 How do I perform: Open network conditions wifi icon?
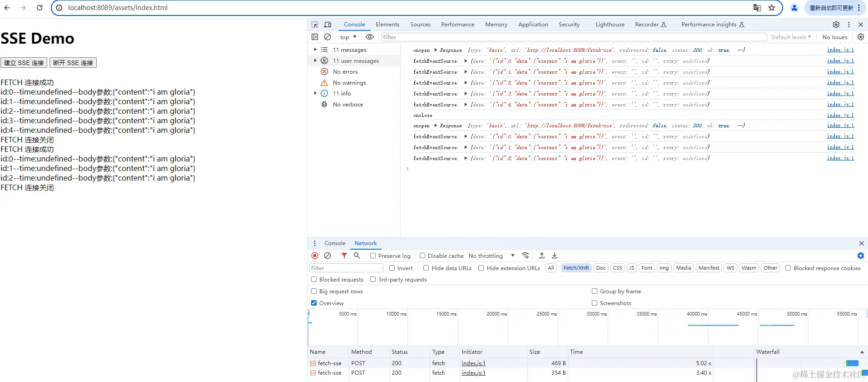pos(526,256)
